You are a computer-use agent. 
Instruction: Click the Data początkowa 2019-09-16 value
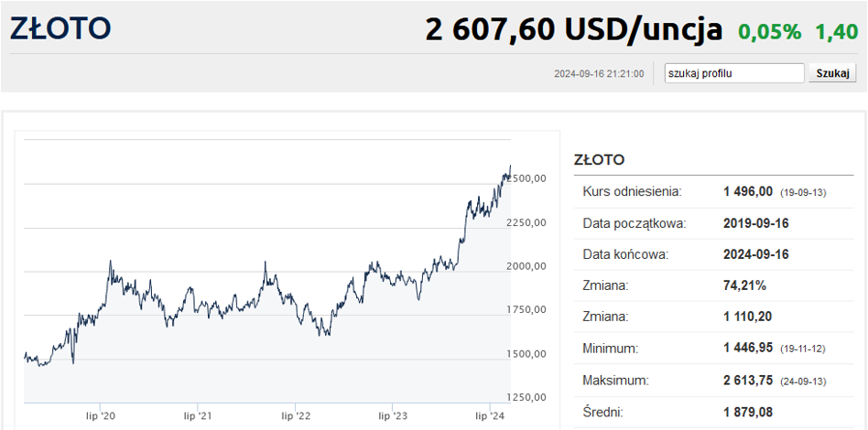coord(756,223)
